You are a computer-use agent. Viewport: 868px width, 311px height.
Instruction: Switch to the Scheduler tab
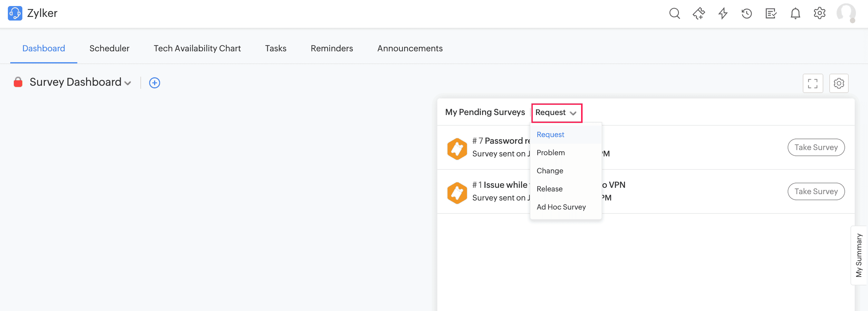pos(109,49)
